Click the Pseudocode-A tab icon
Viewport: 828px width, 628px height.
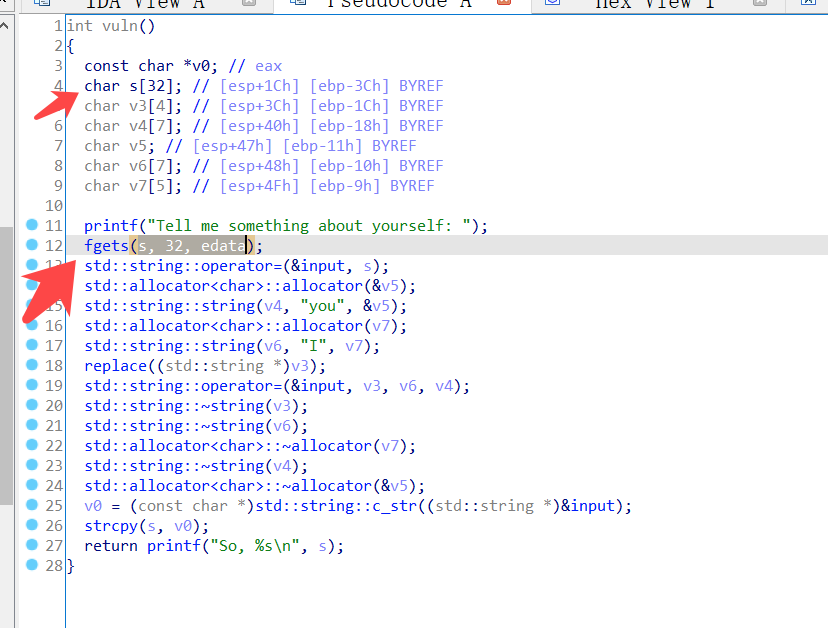click(297, 4)
